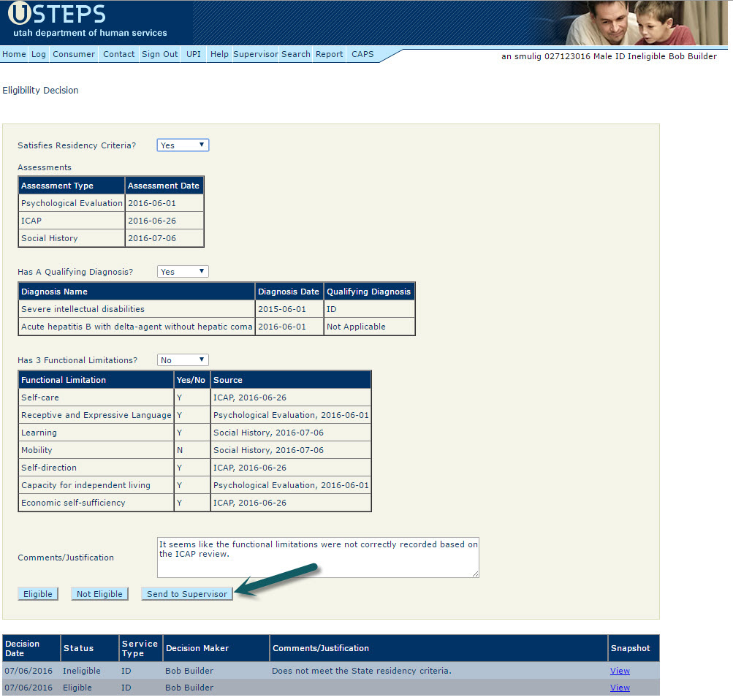Open View snapshot for Ineligible decision
Viewport: 733px width, 700px height.
[620, 671]
